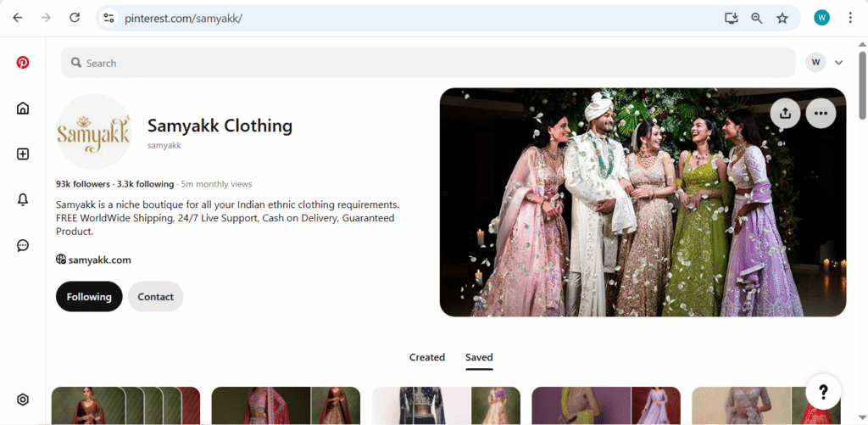The height and width of the screenshot is (425, 868).
Task: Click the Pinterest logo
Action: (x=23, y=62)
